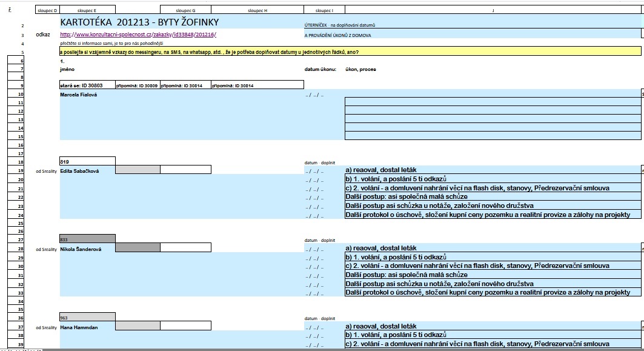Open the konzultacni-spolecnost.cz order hyperlink

tap(138, 35)
